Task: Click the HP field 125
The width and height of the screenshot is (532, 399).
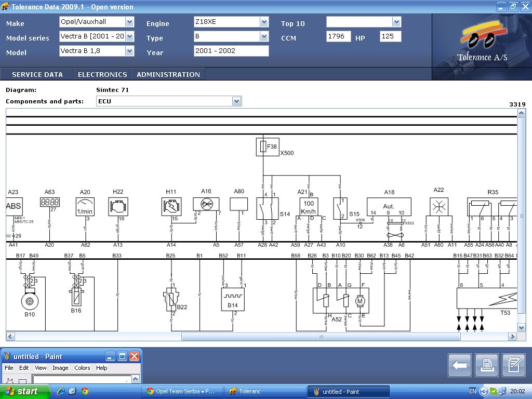Action: [391, 36]
